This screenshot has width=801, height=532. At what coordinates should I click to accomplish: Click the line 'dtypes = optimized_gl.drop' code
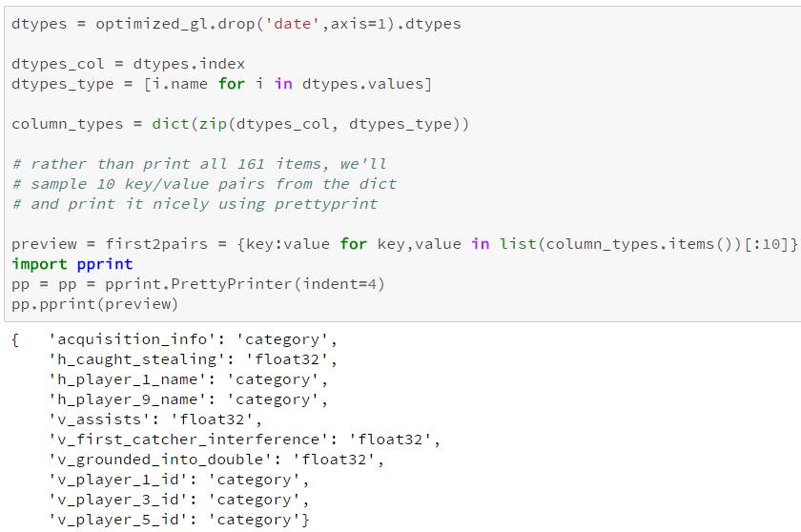[x=236, y=24]
